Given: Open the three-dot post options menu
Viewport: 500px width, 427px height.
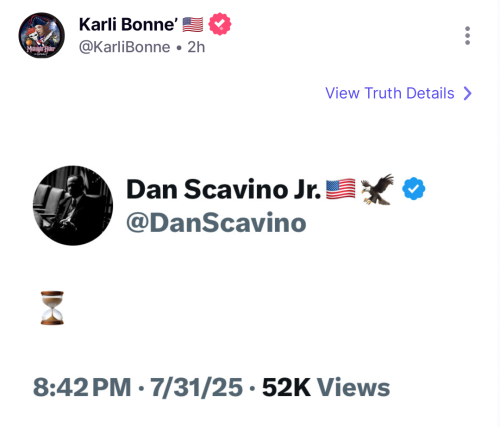Looking at the screenshot, I should 467,35.
